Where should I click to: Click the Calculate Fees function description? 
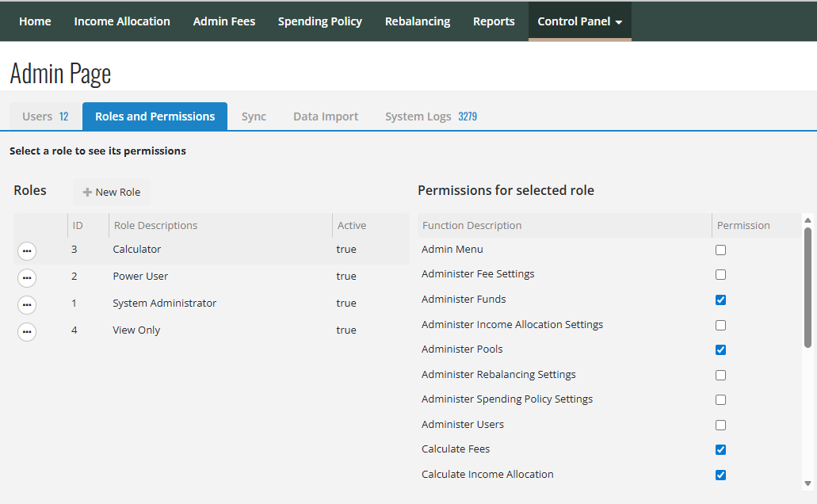pos(456,449)
